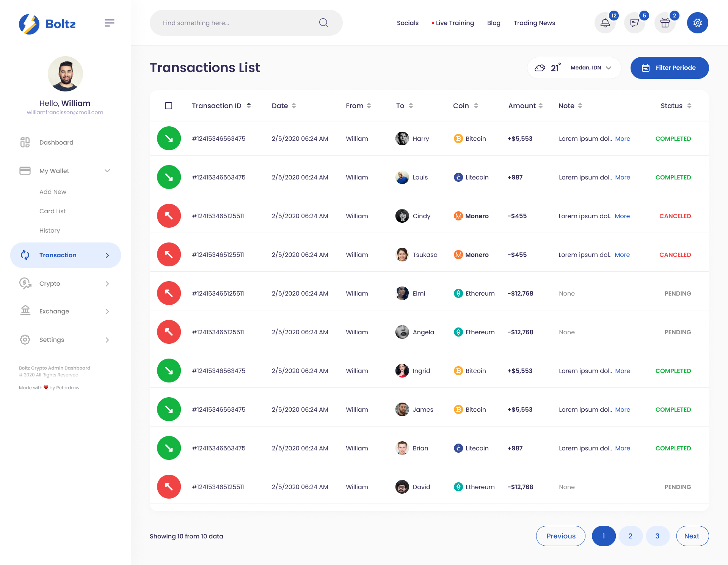Open the Blog menu item
This screenshot has height=565, width=728.
tap(494, 23)
